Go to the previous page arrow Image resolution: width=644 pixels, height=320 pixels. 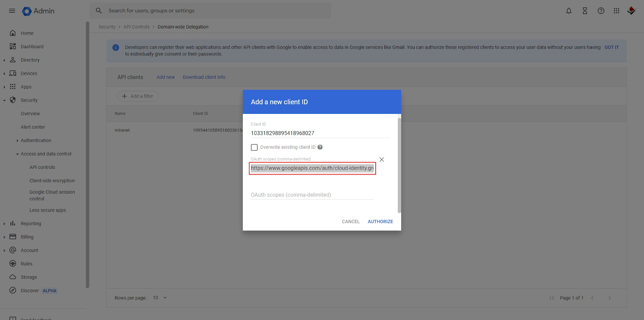pos(592,298)
